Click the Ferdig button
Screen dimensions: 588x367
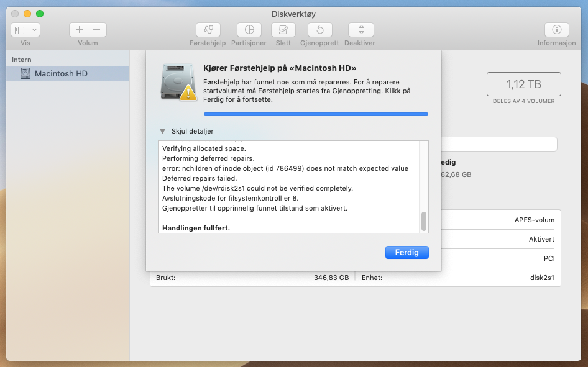point(407,252)
